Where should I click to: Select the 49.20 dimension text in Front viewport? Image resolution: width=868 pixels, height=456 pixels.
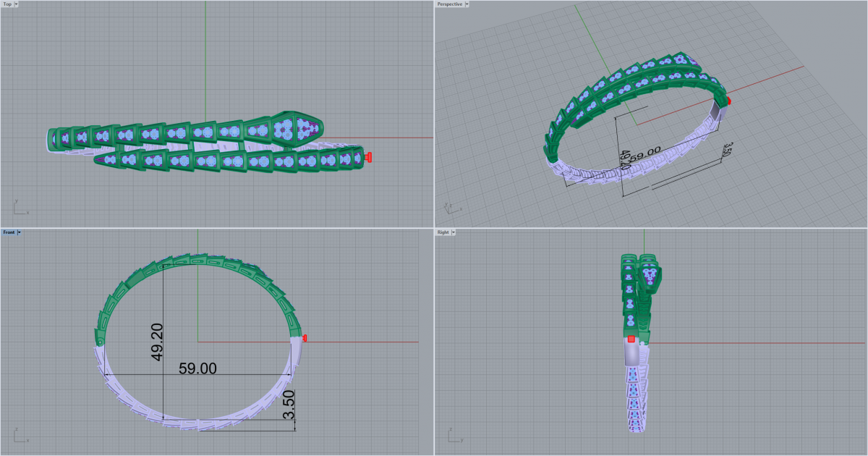(156, 342)
